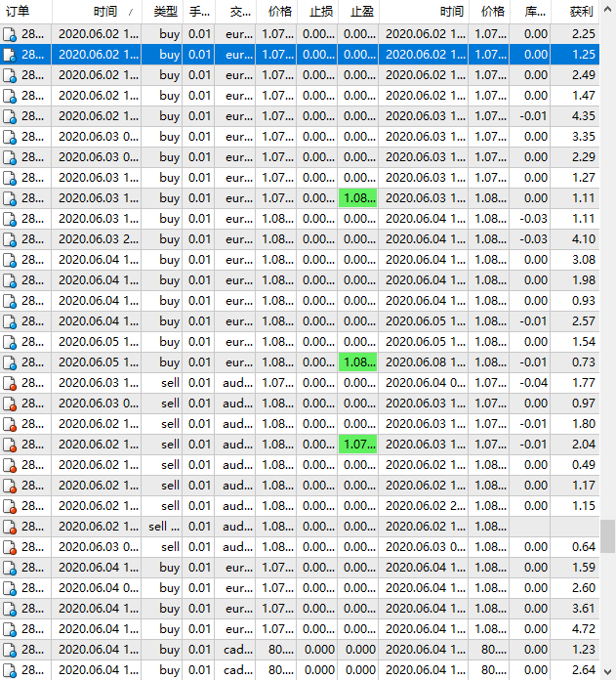
Task: Click the order icon in the 3.08 profit row
Action: point(10,260)
